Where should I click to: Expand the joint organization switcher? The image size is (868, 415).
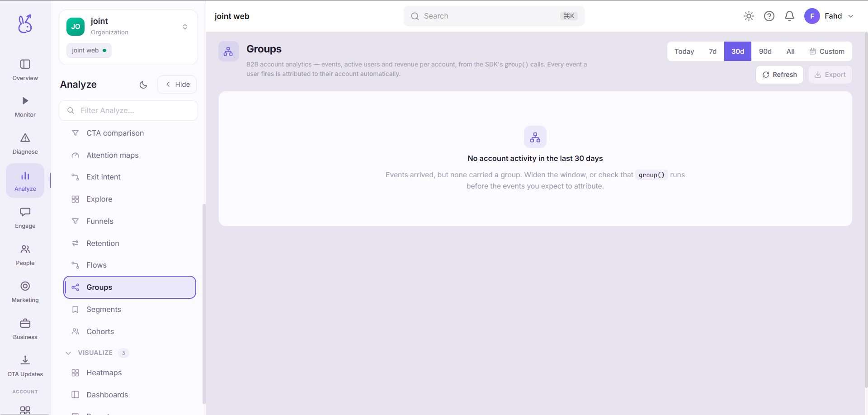tap(185, 27)
